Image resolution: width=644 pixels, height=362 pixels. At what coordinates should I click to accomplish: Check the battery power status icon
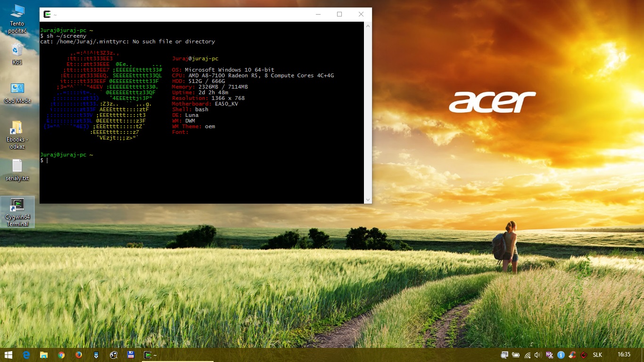pos(516,355)
